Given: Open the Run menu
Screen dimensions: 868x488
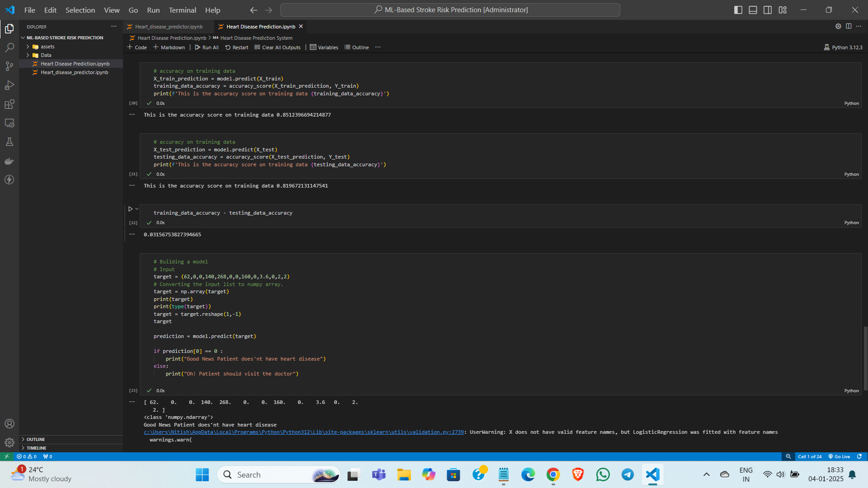Looking at the screenshot, I should [153, 10].
